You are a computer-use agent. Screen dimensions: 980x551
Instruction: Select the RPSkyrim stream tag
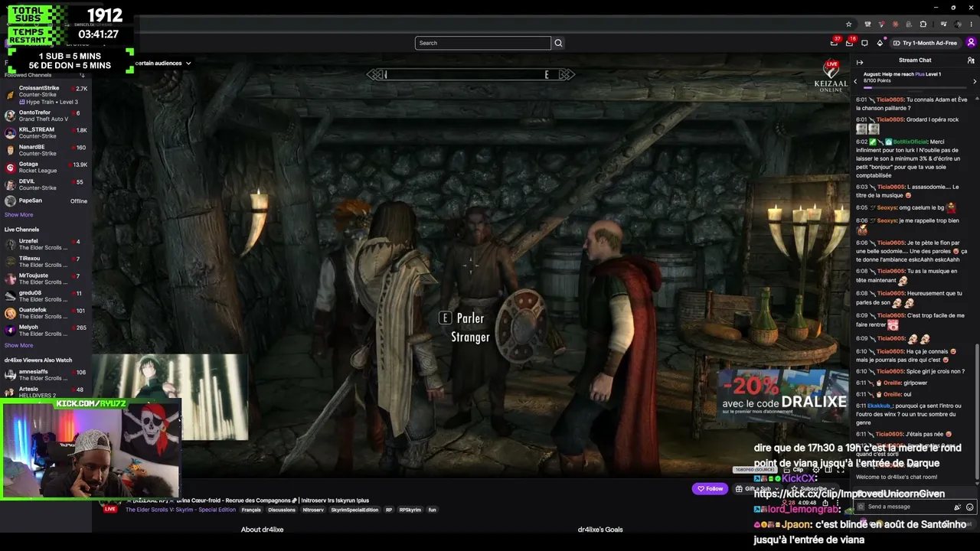click(x=410, y=510)
